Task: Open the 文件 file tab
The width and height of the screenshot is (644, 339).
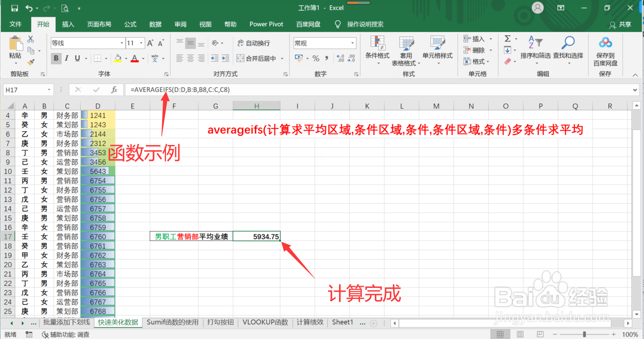Action: [x=15, y=24]
